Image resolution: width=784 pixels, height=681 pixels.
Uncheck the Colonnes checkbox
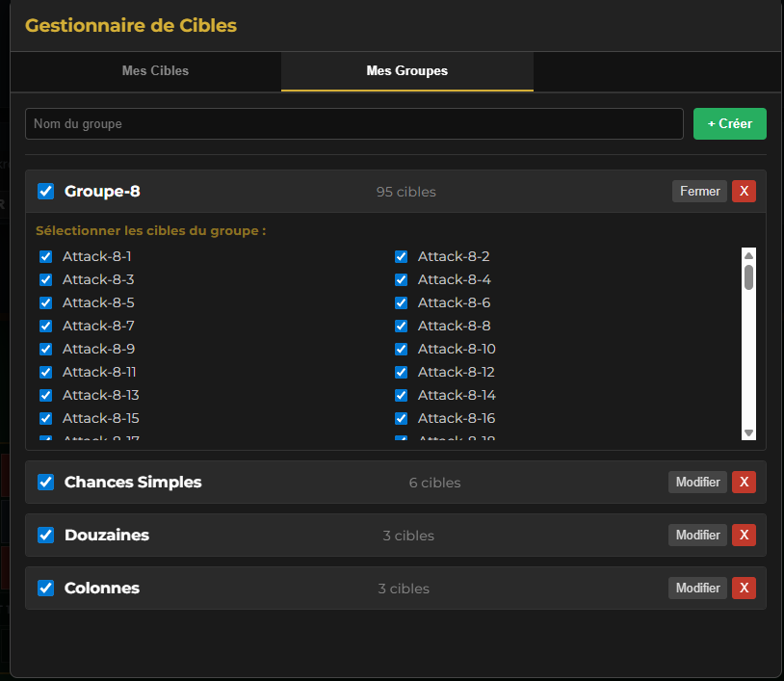coord(45,588)
